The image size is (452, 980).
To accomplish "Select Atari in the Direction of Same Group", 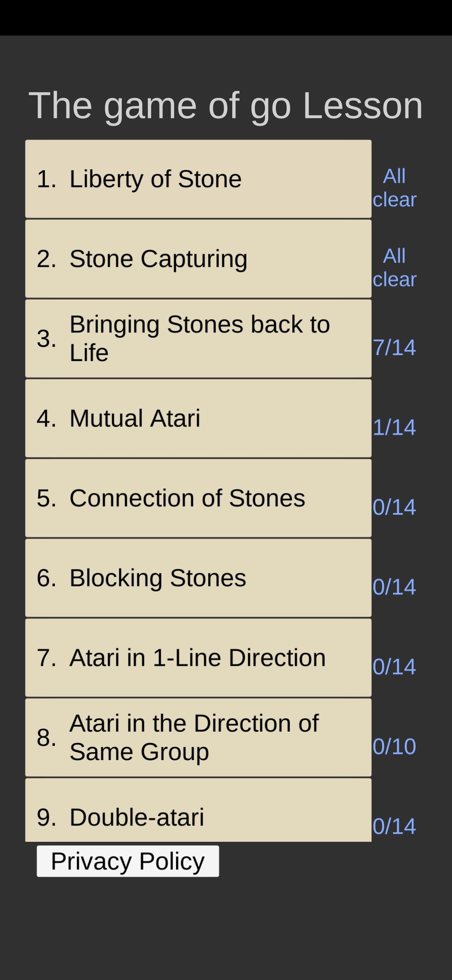I will (198, 738).
